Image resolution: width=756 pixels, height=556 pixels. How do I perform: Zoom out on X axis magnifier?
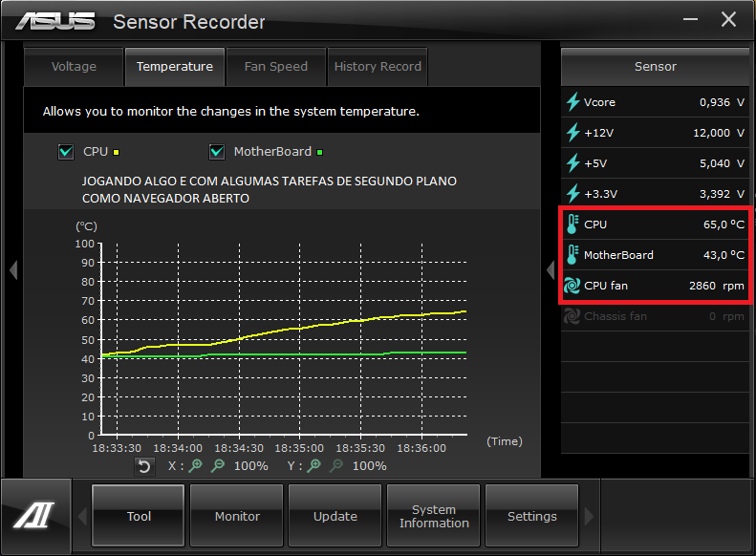pyautogui.click(x=218, y=466)
